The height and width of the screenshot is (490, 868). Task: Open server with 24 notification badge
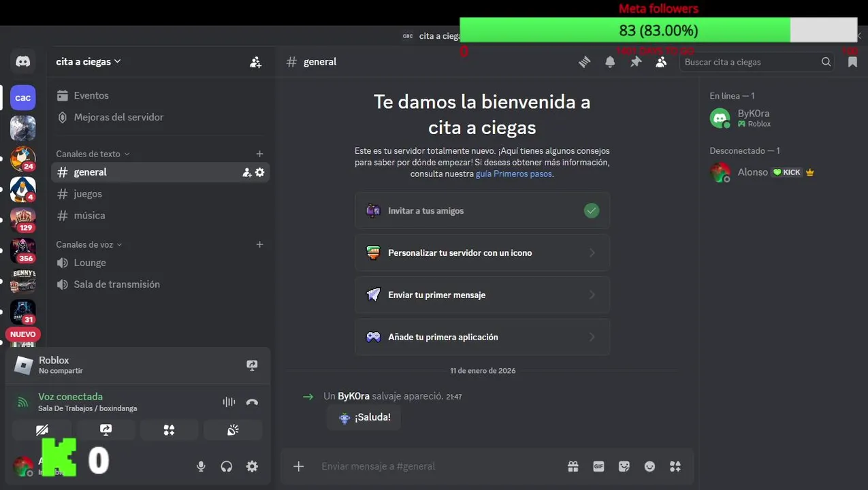(23, 159)
